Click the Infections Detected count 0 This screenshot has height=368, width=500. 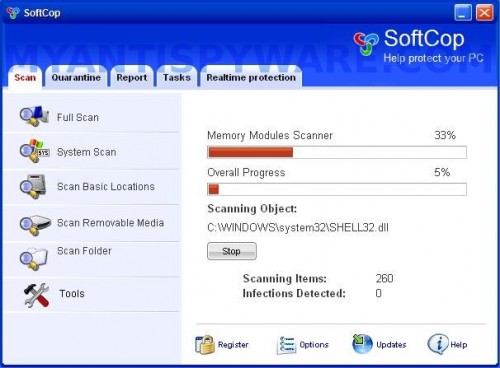(x=378, y=293)
